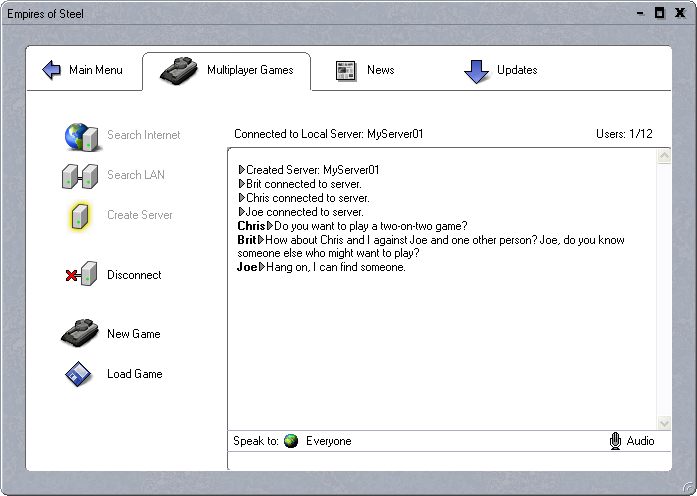Click the Load Game text label
The height and width of the screenshot is (496, 697).
pos(135,374)
